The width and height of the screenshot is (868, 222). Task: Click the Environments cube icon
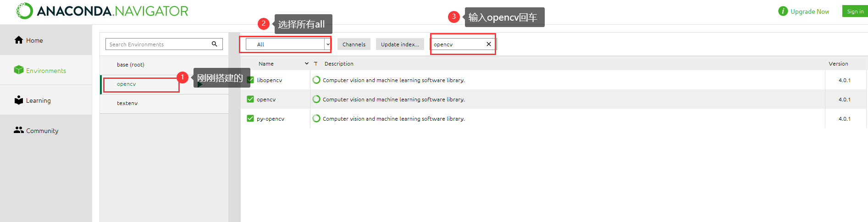[19, 70]
